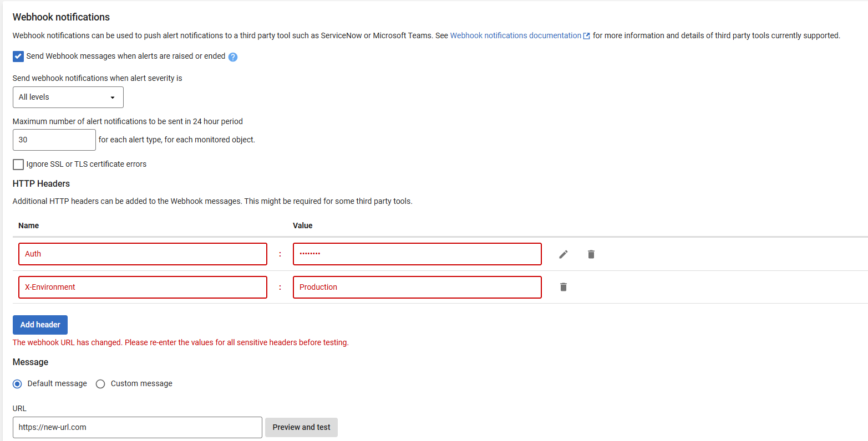Click the Message section heading
868x441 pixels.
(x=31, y=362)
